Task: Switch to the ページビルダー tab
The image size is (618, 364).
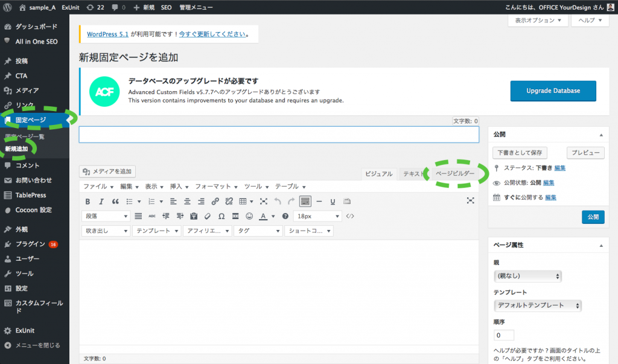Action: (x=454, y=174)
